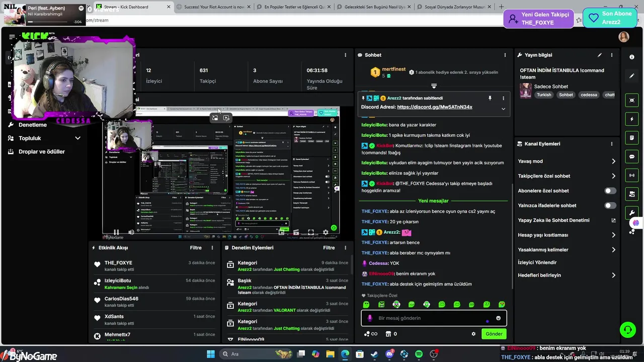This screenshot has height=362, width=644.
Task: Click the broadcast signal icon in right rail
Action: 632,175
